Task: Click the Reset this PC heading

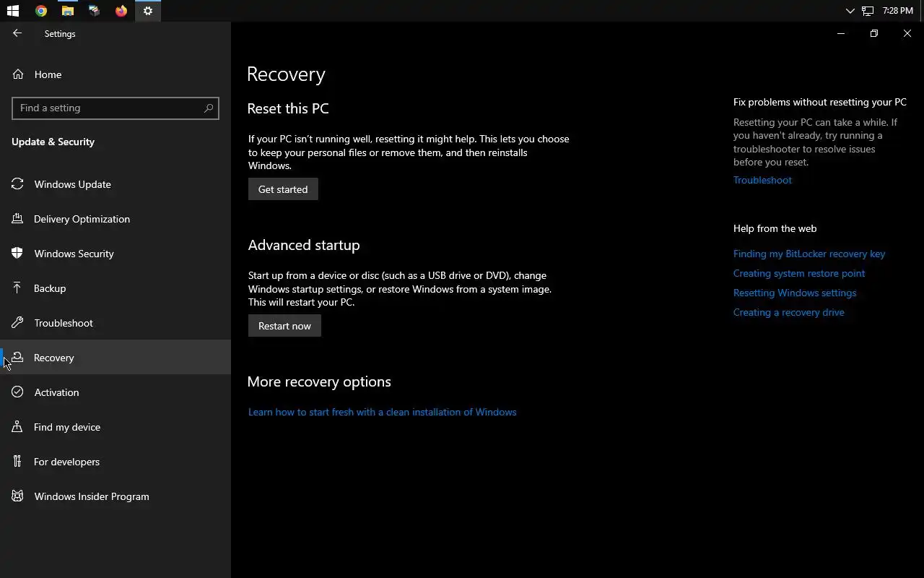Action: coord(288,108)
